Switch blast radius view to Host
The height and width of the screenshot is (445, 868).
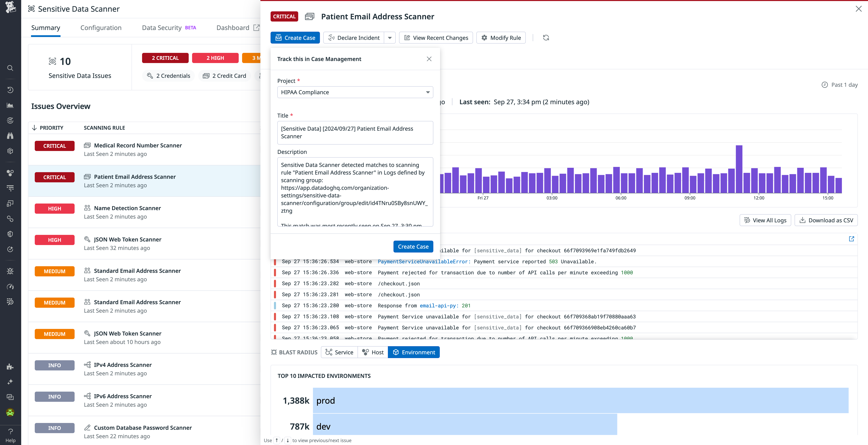tap(373, 352)
